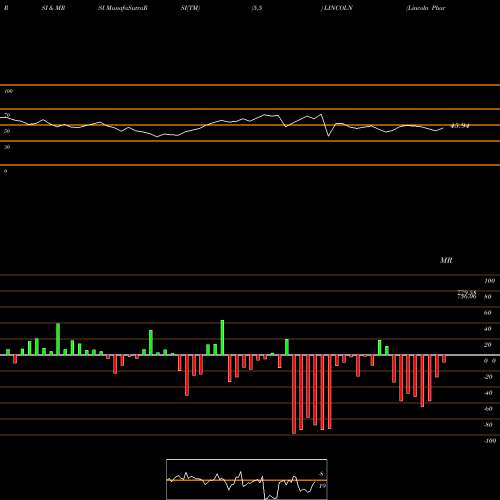
Task: Click the MR axis label -60
Action: point(488,409)
